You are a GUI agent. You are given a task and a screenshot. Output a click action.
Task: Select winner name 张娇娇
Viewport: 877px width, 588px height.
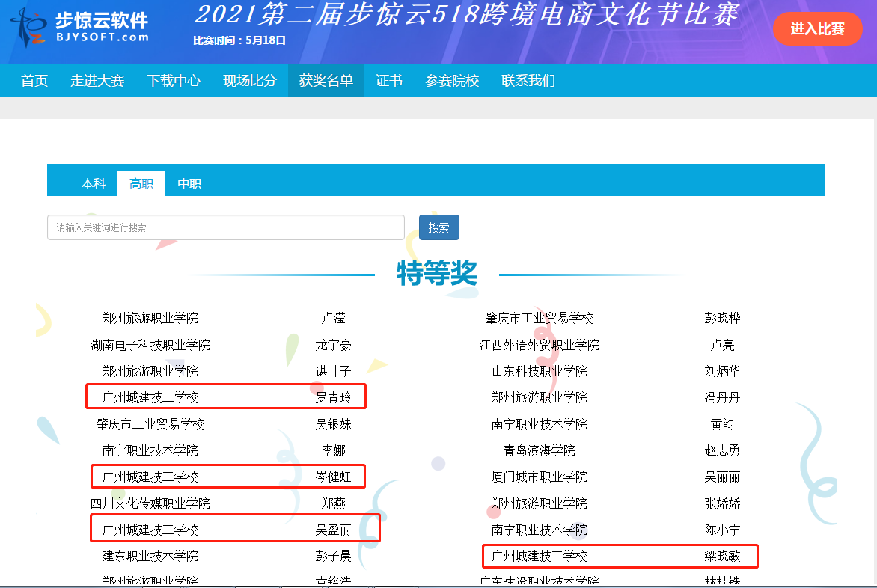tap(723, 503)
